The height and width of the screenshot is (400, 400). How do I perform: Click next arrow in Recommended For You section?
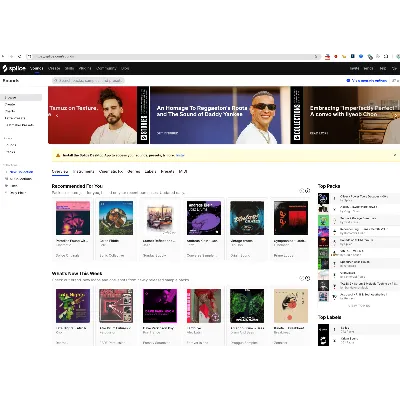coord(308,191)
